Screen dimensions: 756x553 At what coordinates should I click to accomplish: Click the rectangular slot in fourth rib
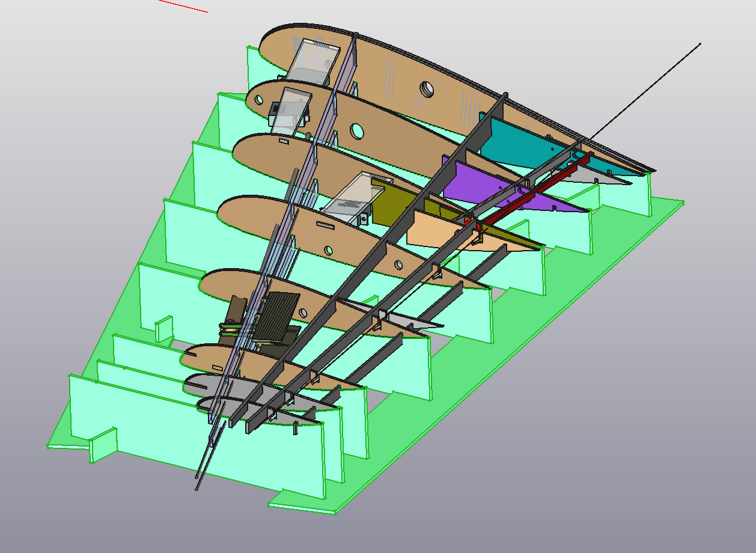point(325,225)
